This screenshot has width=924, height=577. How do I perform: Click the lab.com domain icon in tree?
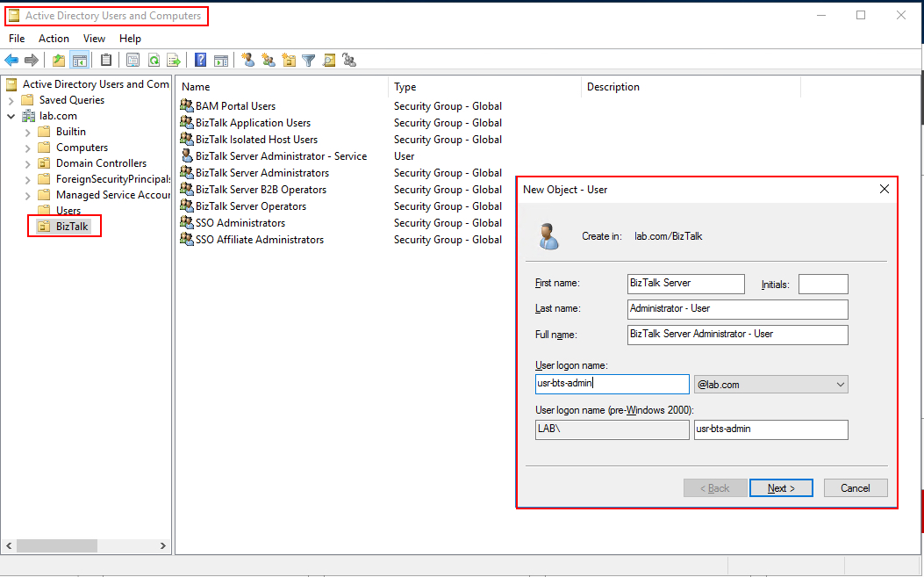pos(29,116)
